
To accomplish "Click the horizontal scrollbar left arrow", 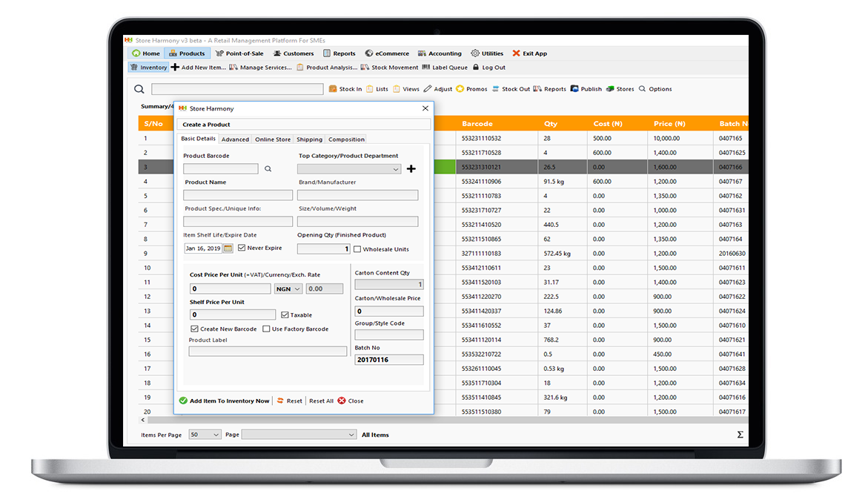I will pyautogui.click(x=143, y=421).
